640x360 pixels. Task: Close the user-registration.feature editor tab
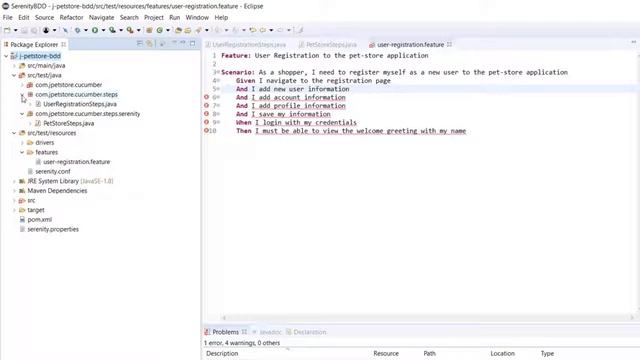pos(449,44)
